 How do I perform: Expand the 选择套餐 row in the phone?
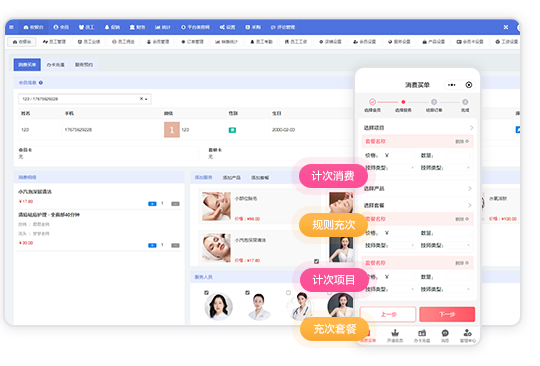pyautogui.click(x=417, y=206)
